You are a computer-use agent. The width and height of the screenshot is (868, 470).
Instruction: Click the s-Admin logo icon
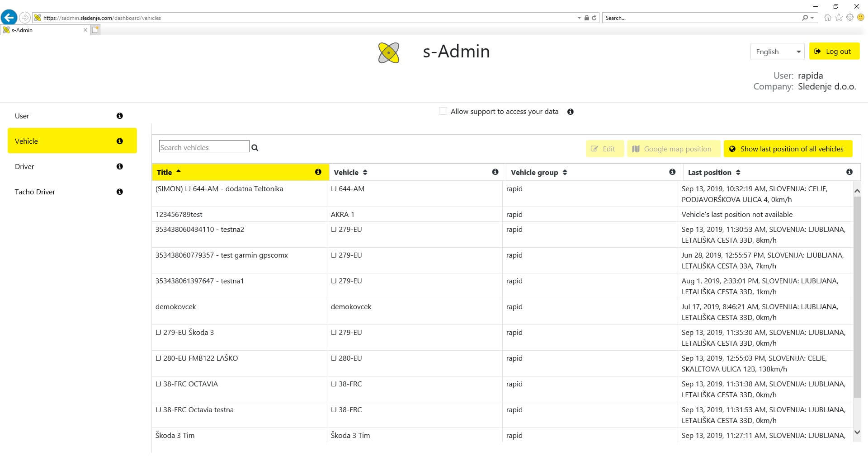click(x=388, y=53)
